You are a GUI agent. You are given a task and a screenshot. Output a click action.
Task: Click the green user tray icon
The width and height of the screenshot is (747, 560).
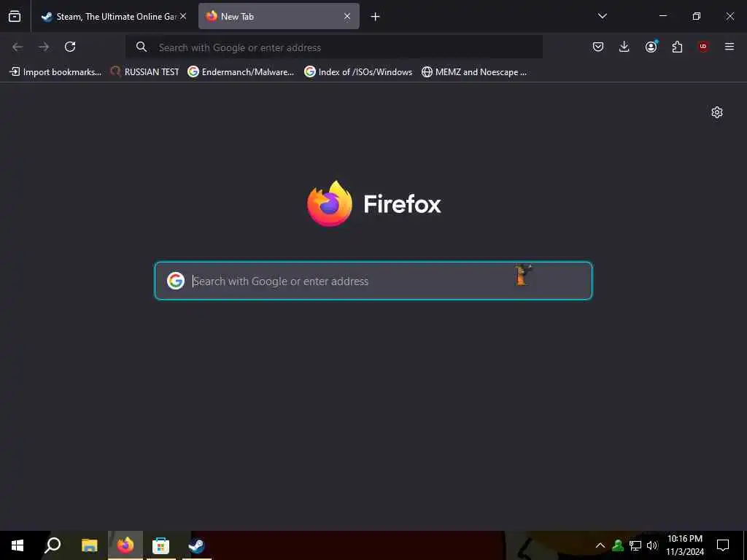click(x=618, y=545)
